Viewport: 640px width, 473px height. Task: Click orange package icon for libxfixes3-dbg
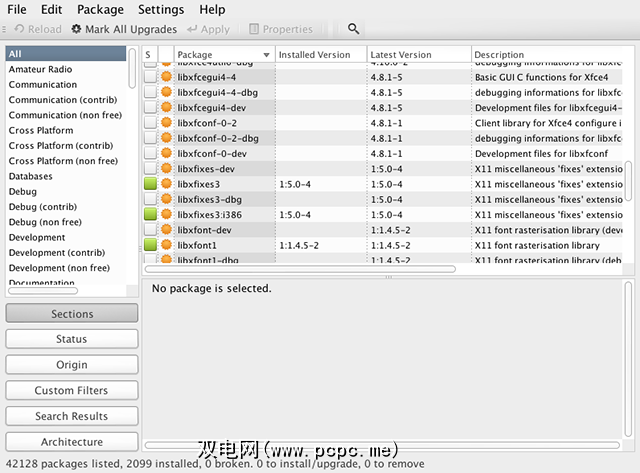point(166,199)
